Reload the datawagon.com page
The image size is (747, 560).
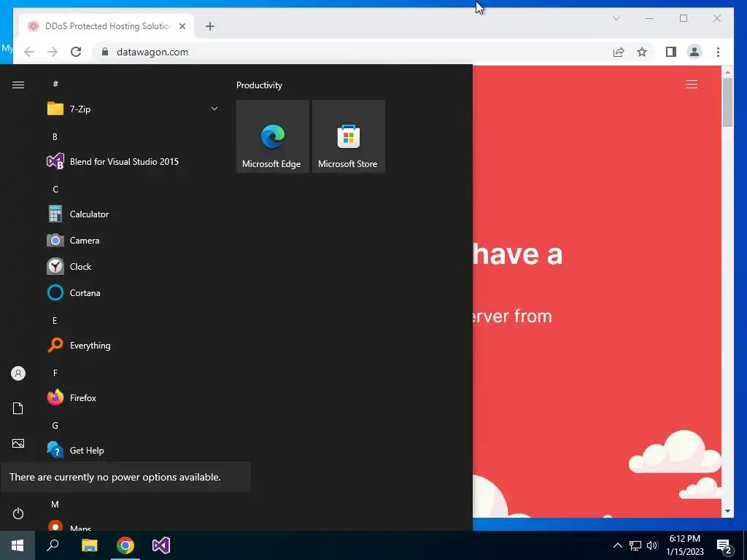[76, 52]
